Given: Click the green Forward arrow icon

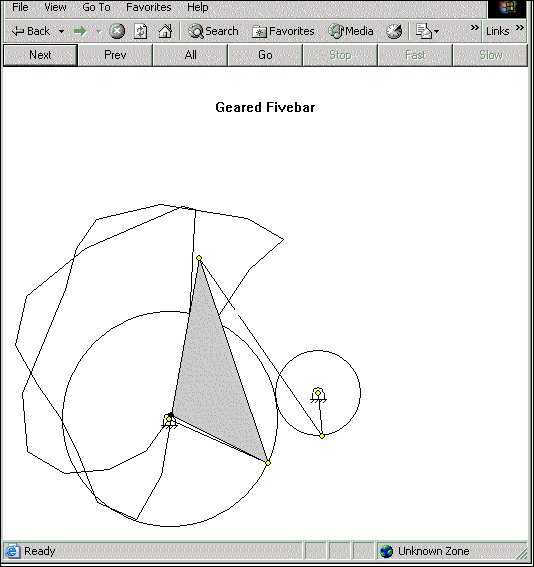Looking at the screenshot, I should (80, 31).
